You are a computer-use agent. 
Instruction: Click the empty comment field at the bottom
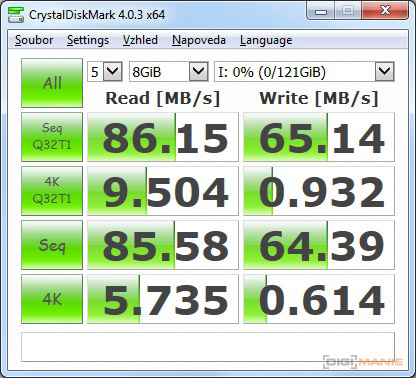coord(208,347)
